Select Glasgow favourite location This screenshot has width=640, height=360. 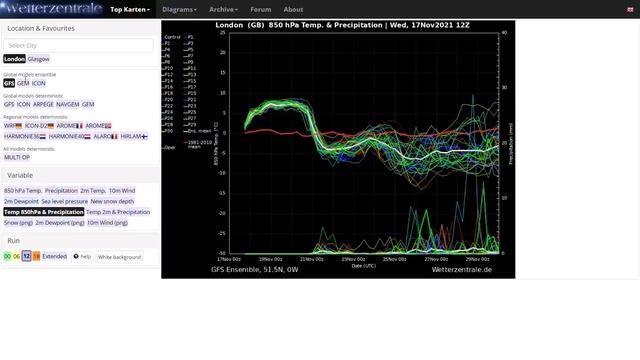38,59
